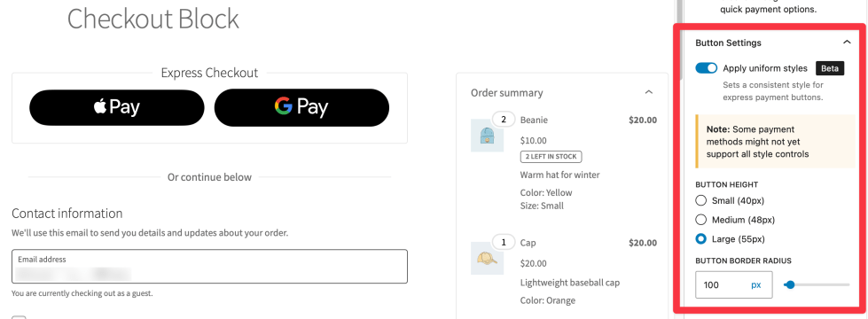The width and height of the screenshot is (868, 319).
Task: Click the Express Checkout heading
Action: pos(209,73)
